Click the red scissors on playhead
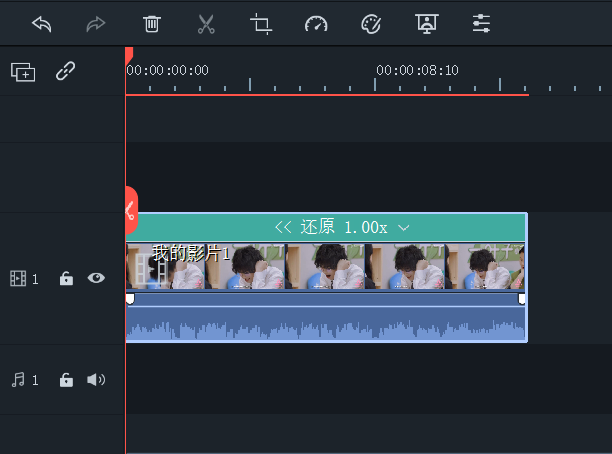Screen dimensions: 612x454 pyautogui.click(x=131, y=210)
